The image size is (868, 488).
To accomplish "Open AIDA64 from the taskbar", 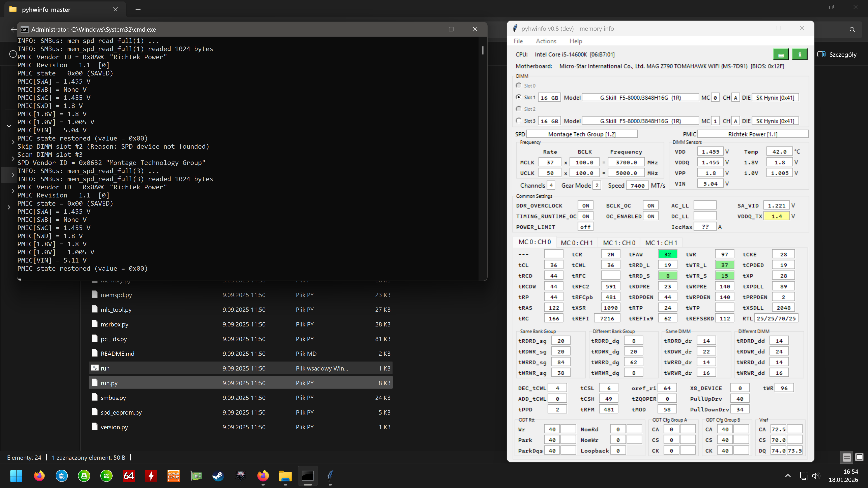I will coord(129,476).
